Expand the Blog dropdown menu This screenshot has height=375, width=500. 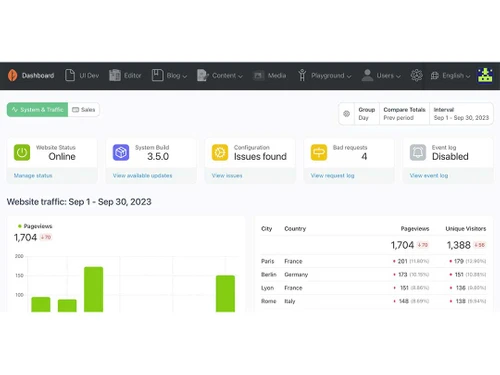click(185, 76)
